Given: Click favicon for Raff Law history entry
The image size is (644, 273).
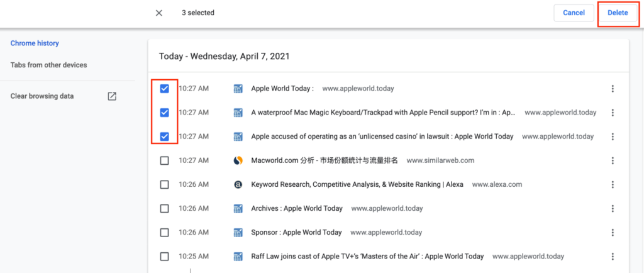Looking at the screenshot, I should [x=238, y=256].
